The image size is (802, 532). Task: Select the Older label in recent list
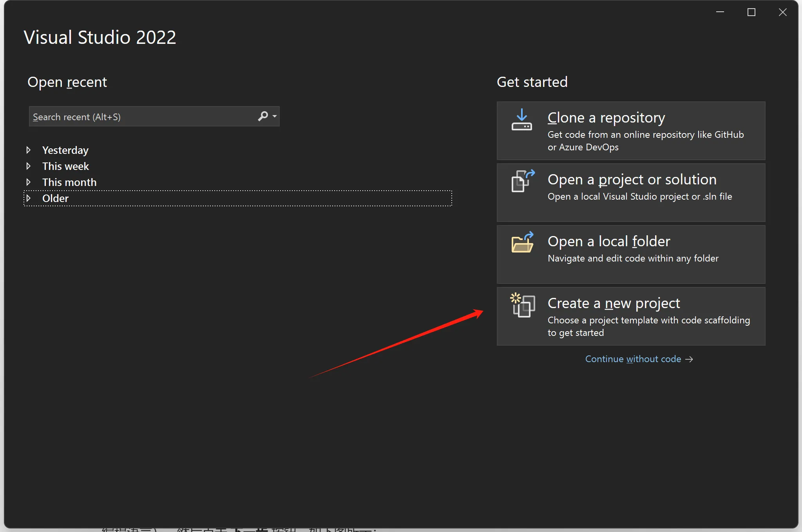click(55, 198)
